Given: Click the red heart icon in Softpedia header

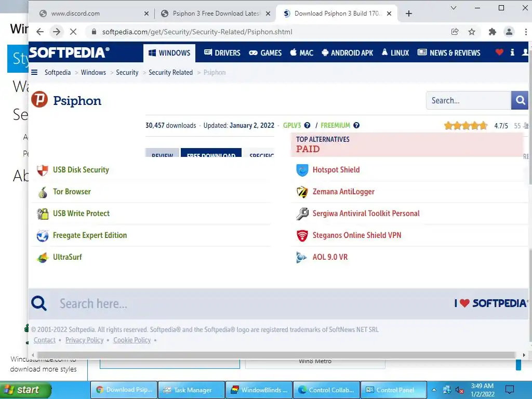Looking at the screenshot, I should click(x=499, y=52).
